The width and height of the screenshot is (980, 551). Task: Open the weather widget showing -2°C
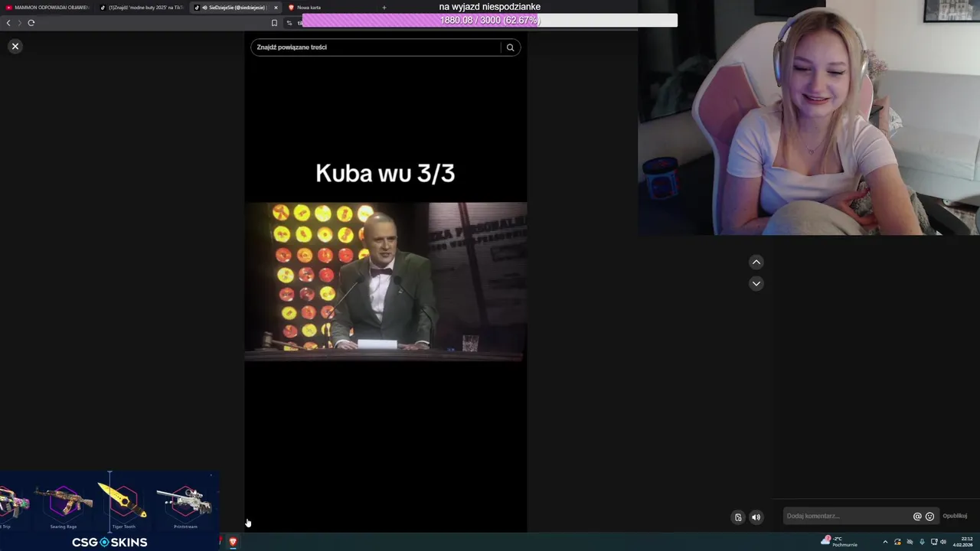(x=839, y=541)
